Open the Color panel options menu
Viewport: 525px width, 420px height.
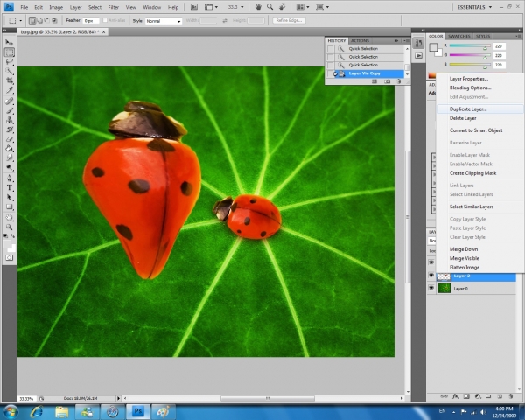(x=519, y=36)
